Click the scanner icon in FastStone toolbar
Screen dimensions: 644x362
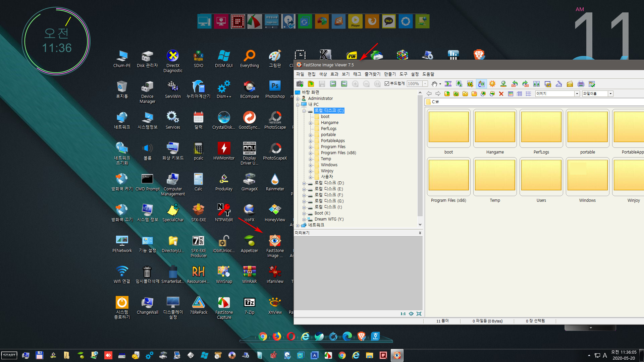tap(559, 84)
